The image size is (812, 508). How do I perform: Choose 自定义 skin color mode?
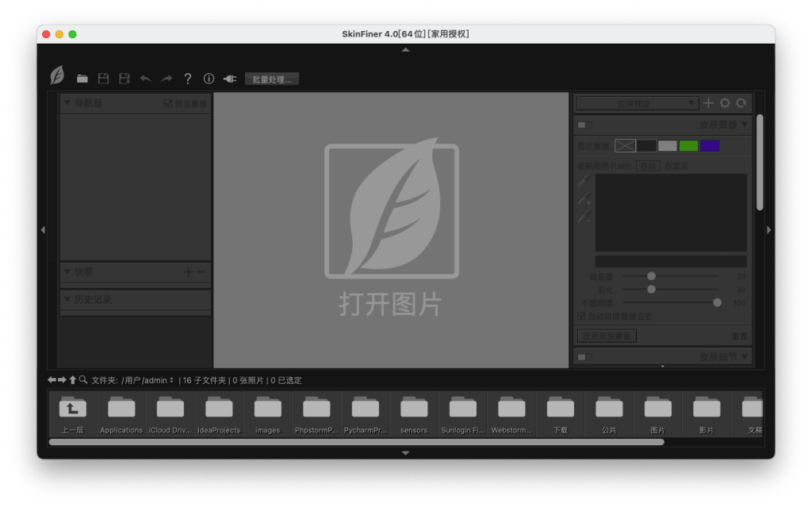click(676, 166)
